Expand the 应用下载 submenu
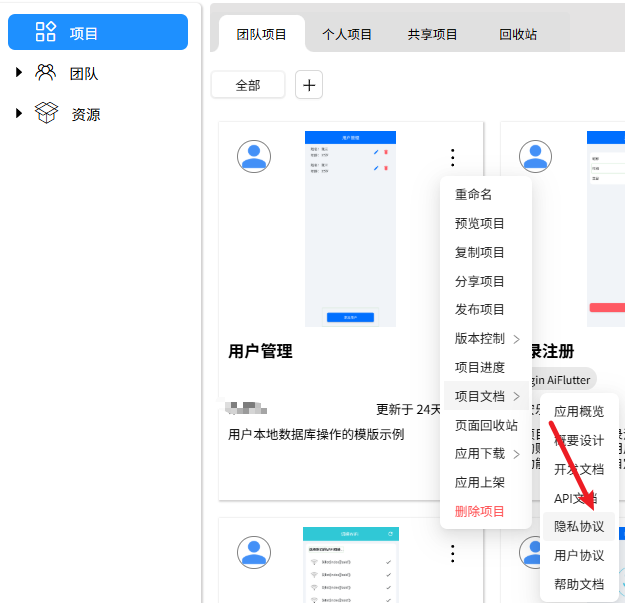The height and width of the screenshot is (603, 625). coord(486,454)
